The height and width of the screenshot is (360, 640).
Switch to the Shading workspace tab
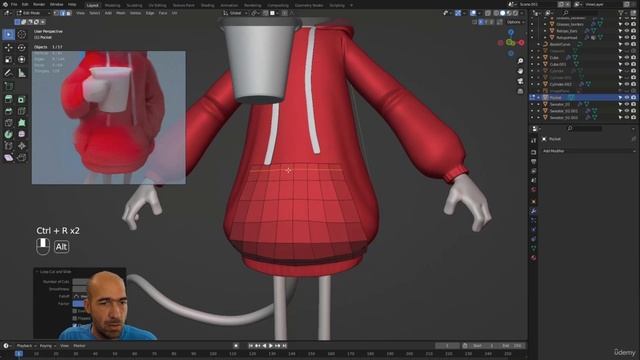pyautogui.click(x=207, y=5)
